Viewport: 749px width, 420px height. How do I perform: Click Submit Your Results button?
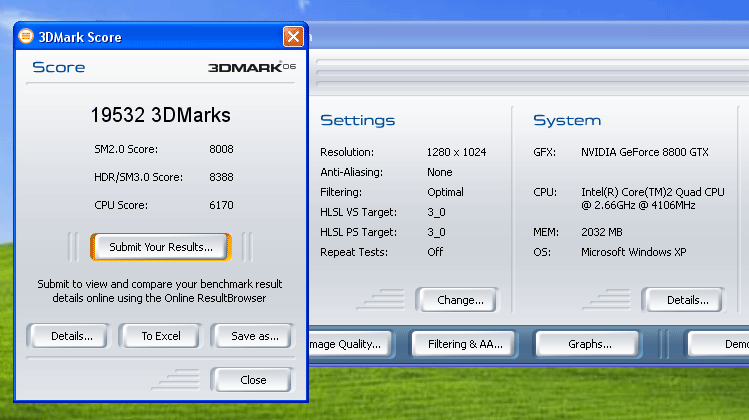(x=161, y=247)
